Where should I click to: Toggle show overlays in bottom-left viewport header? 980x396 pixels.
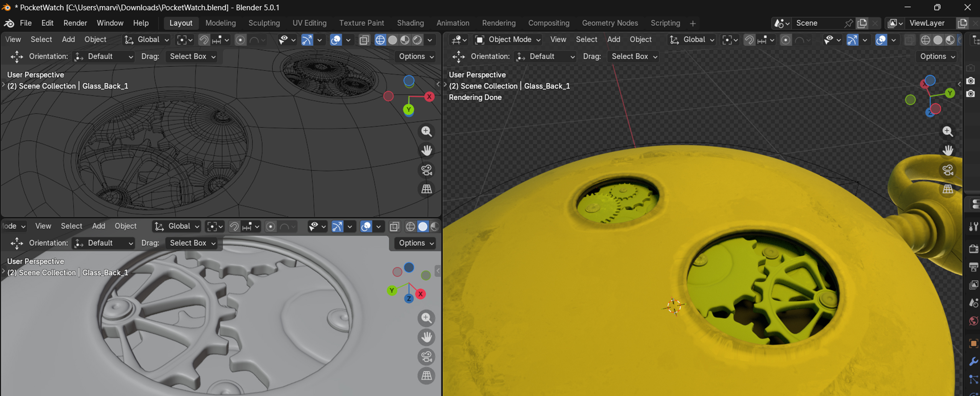[366, 227]
